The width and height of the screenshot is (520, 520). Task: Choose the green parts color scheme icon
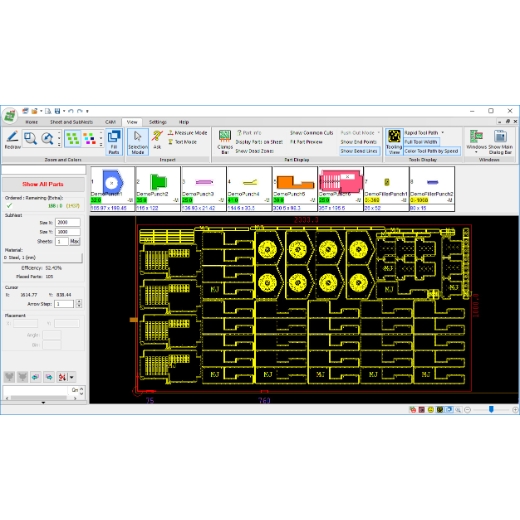73,138
